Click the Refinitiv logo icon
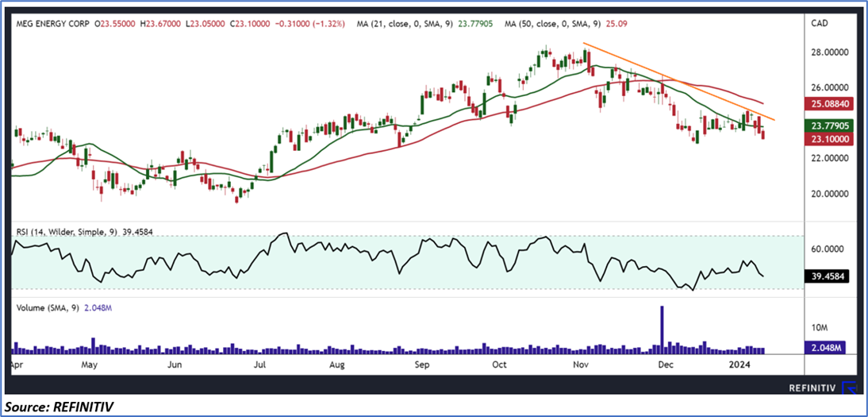Screen dimensions: 868x417 (847, 388)
